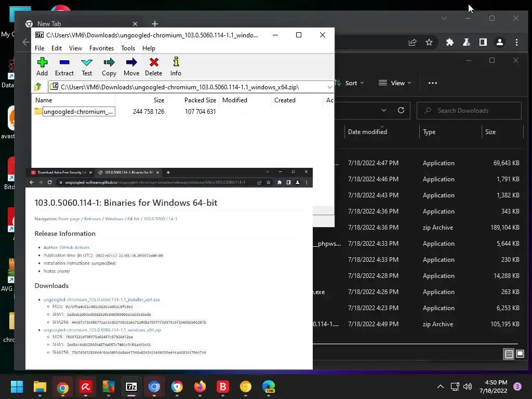This screenshot has height=399, width=532.
Task: Download ungoogled-chromium windows_x64.zip link
Action: pyautogui.click(x=102, y=330)
